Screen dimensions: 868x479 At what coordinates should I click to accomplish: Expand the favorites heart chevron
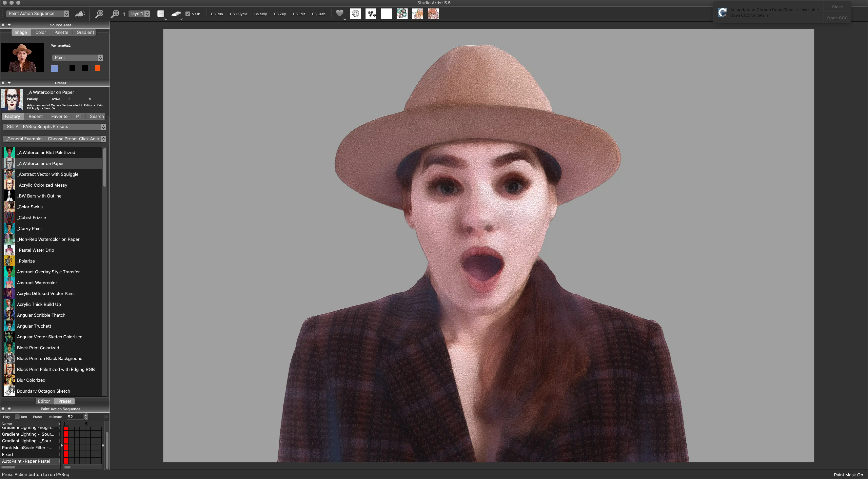pos(344,19)
